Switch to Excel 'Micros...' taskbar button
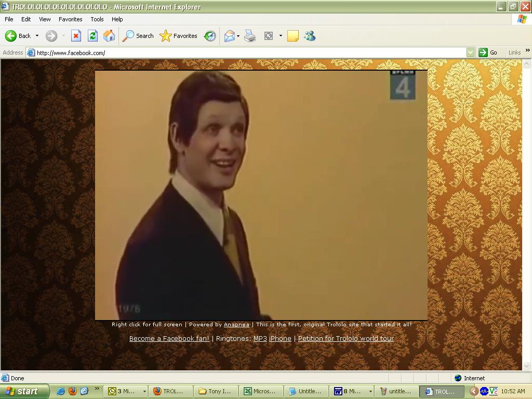The width and height of the screenshot is (532, 399). click(261, 391)
